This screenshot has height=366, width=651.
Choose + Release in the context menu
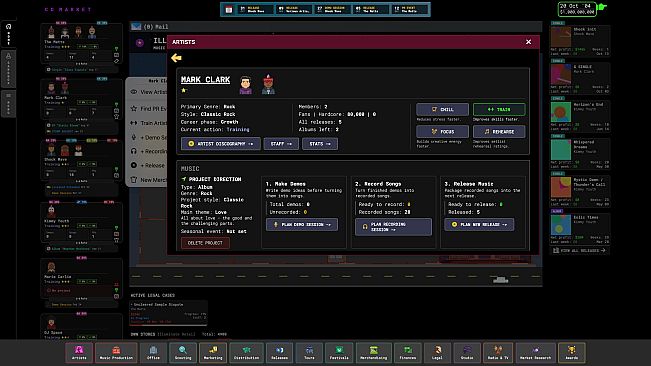[148, 165]
